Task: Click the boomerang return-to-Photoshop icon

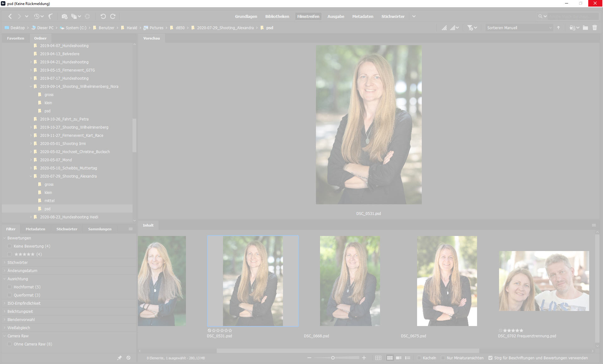Action: 50,16
